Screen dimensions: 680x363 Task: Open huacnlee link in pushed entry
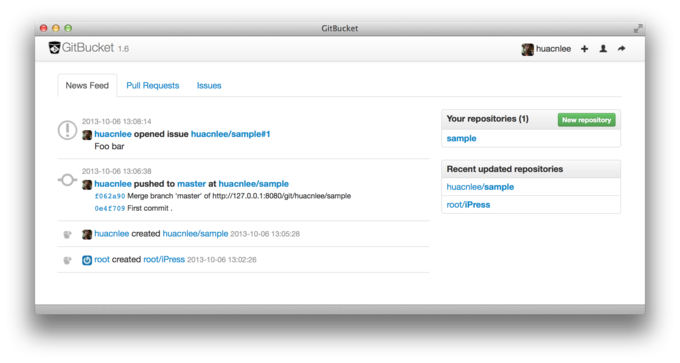click(x=113, y=184)
